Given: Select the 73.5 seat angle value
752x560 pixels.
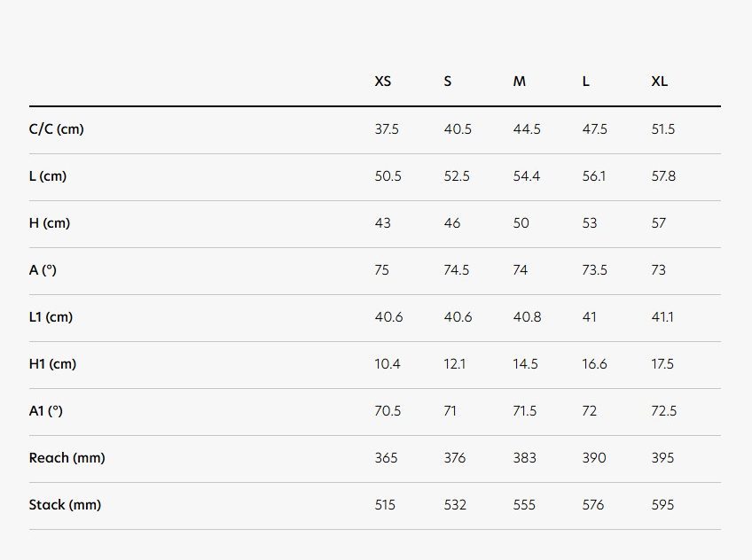Looking at the screenshot, I should click(595, 269).
